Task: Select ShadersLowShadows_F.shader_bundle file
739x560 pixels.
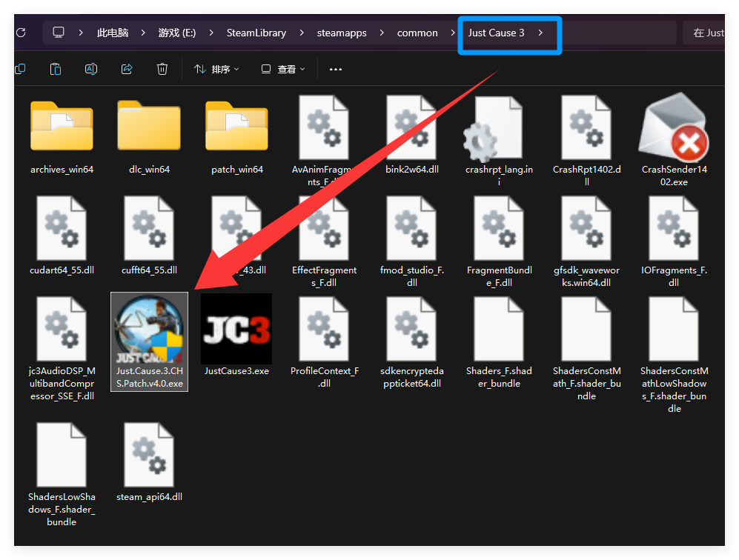Action: (62, 475)
